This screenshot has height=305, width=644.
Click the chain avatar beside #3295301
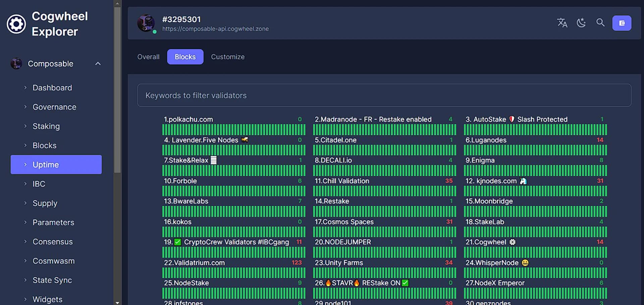(x=146, y=23)
